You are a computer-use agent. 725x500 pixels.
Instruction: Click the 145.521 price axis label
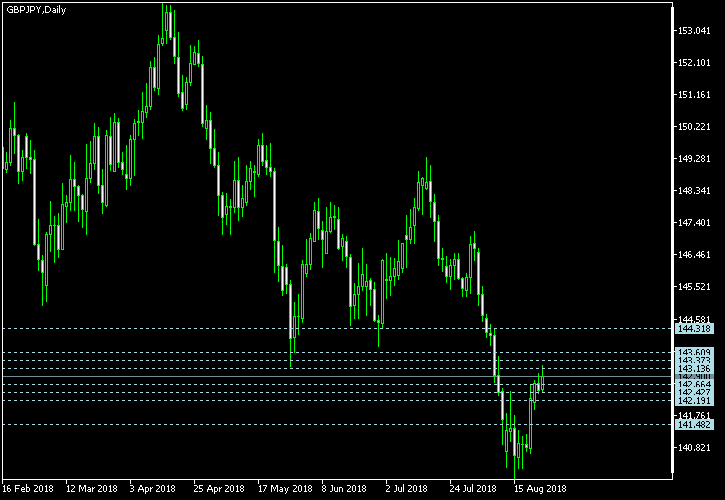tap(694, 287)
